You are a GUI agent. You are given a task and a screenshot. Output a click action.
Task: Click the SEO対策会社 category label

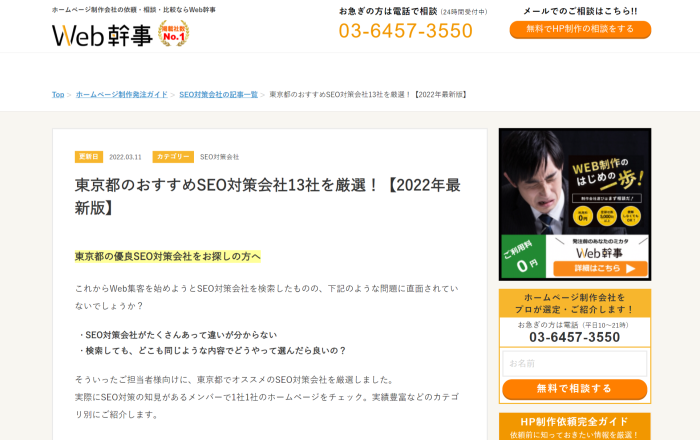tap(220, 157)
